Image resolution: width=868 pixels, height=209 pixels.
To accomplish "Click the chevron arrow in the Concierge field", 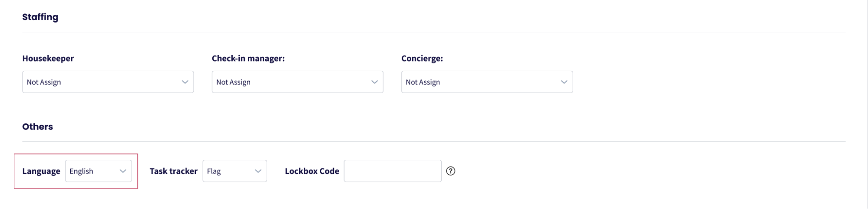I will (x=564, y=82).
